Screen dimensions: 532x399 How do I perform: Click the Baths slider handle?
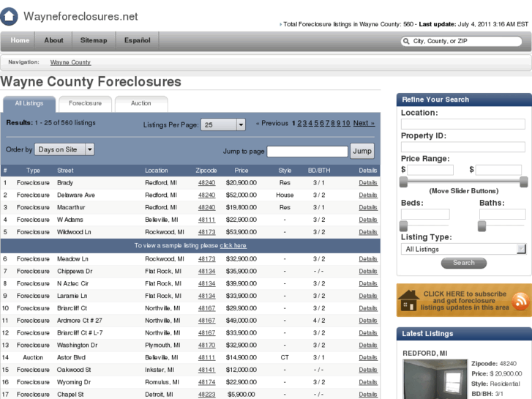point(482,225)
